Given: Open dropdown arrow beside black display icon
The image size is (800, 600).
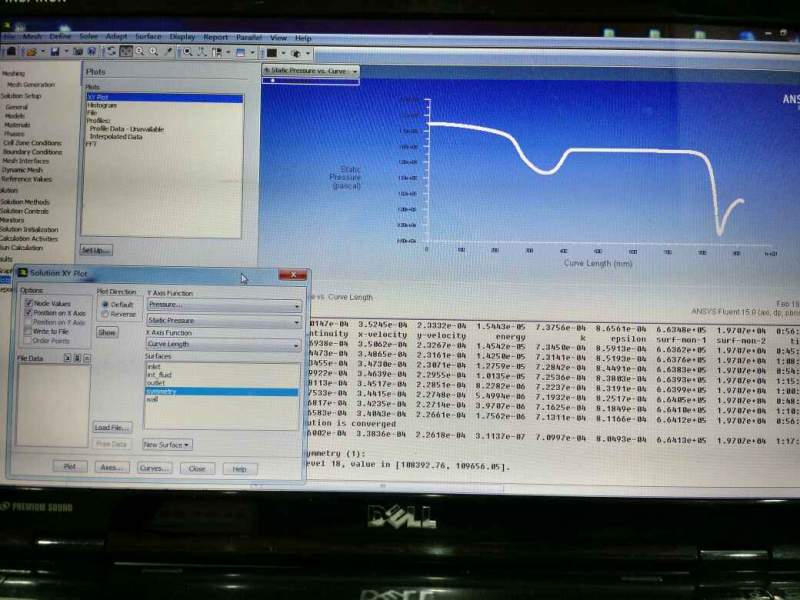Looking at the screenshot, I should 283,53.
